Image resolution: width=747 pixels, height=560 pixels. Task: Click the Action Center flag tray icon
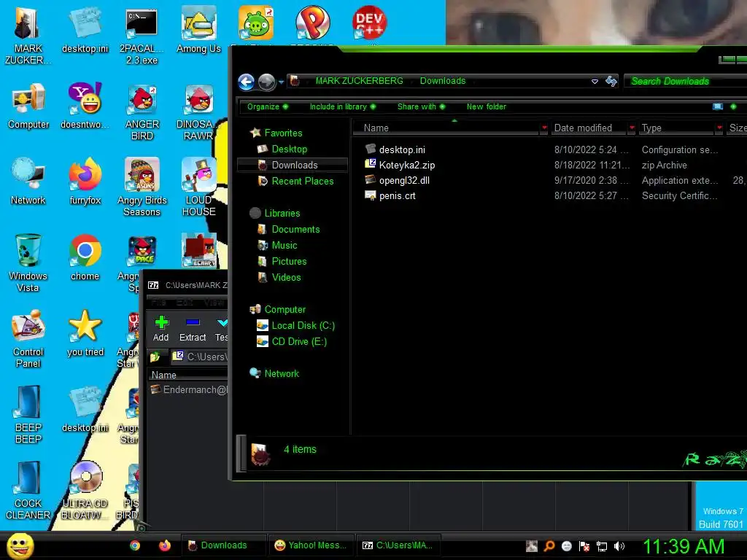point(584,546)
